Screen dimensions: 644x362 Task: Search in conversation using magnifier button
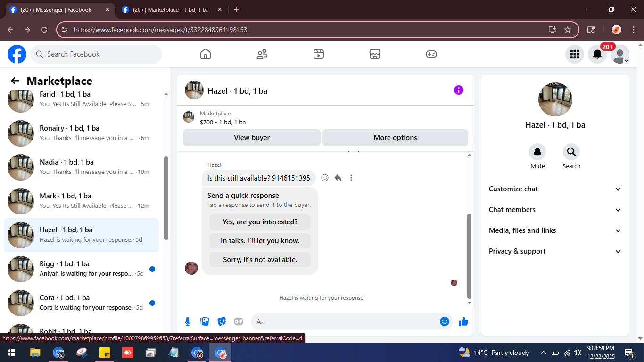(571, 152)
